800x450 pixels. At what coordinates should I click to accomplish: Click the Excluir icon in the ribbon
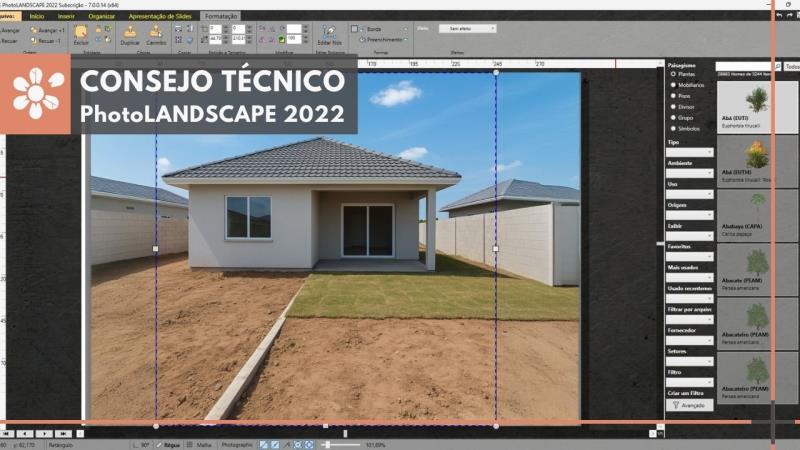point(81,32)
